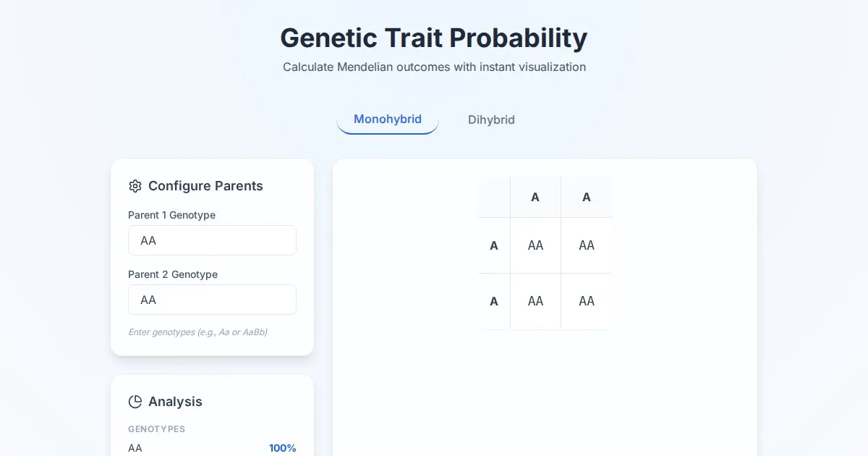The height and width of the screenshot is (456, 868).
Task: Click the genotype entry hint text
Action: pyautogui.click(x=197, y=332)
